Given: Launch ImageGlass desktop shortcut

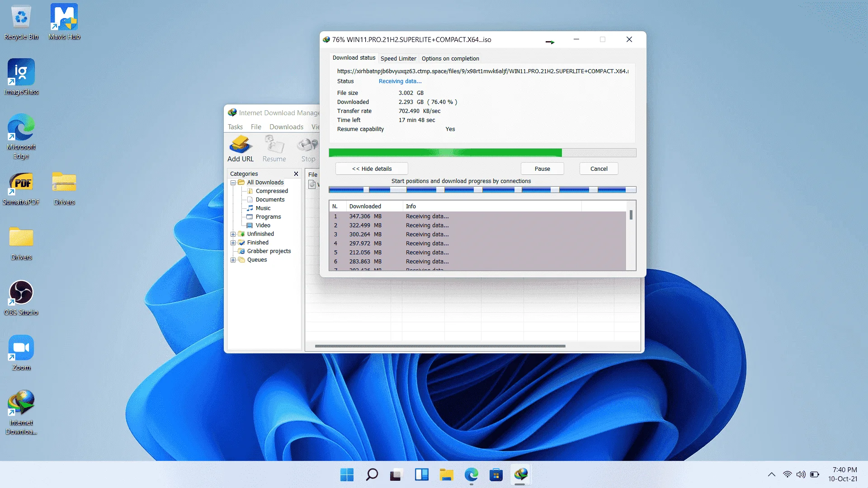Looking at the screenshot, I should coord(21,77).
